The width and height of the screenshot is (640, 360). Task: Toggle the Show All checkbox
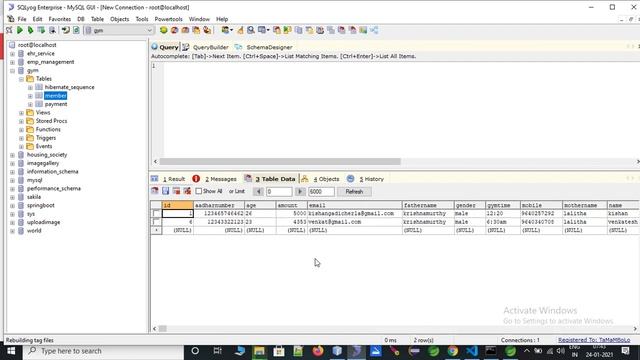pos(199,191)
